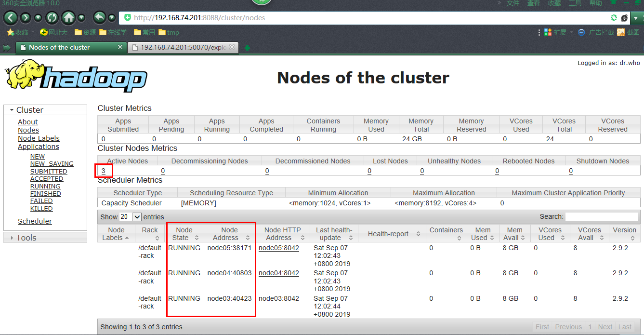Viewport: 644px width, 335px height.
Task: Open the 资源 bookmark folder
Action: tap(85, 32)
